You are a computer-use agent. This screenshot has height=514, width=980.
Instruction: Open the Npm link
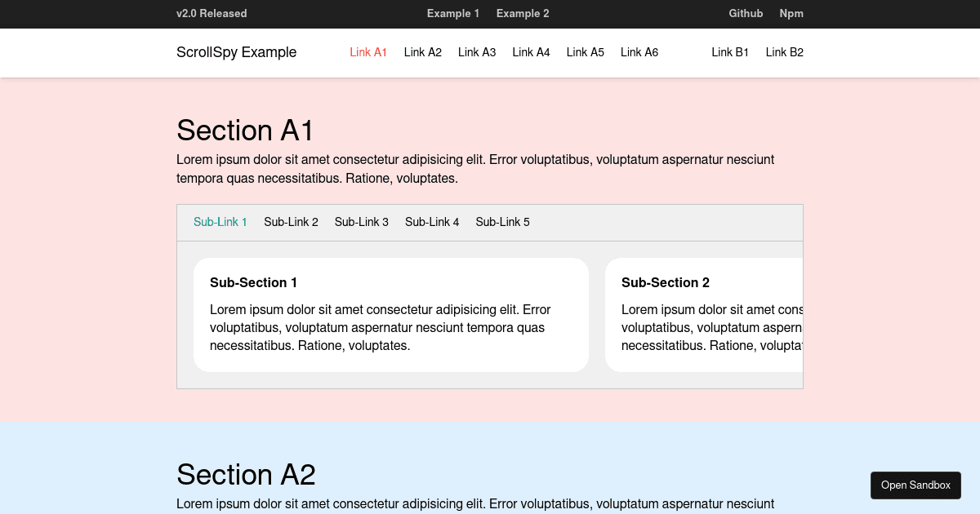(x=791, y=13)
